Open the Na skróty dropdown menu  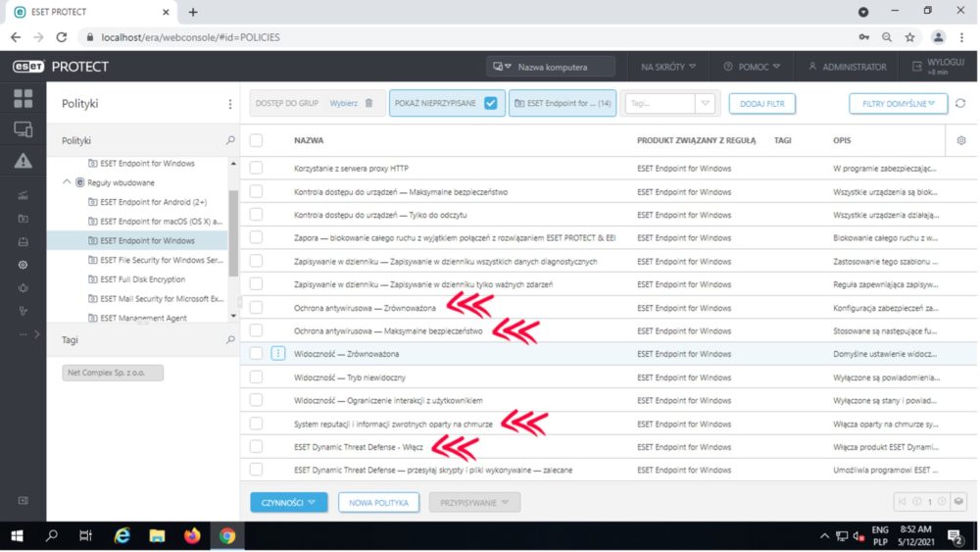click(x=668, y=67)
